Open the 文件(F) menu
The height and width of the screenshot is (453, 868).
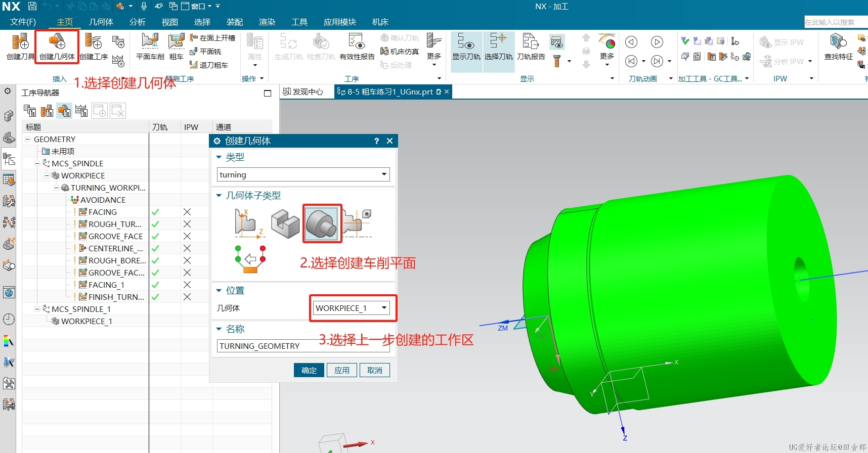click(x=23, y=22)
